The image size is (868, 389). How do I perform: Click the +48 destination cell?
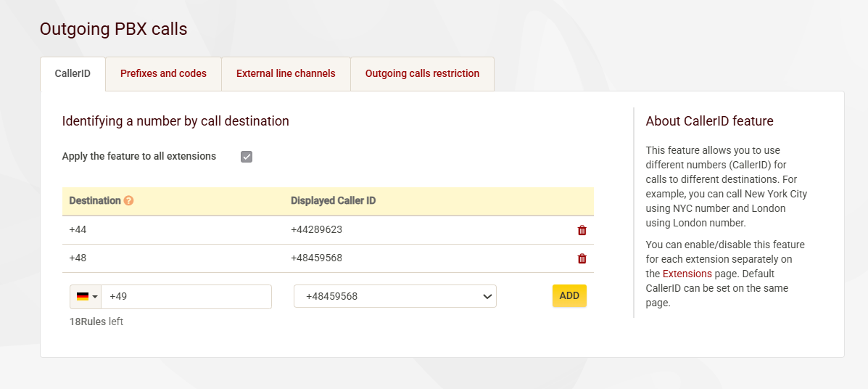[78, 258]
